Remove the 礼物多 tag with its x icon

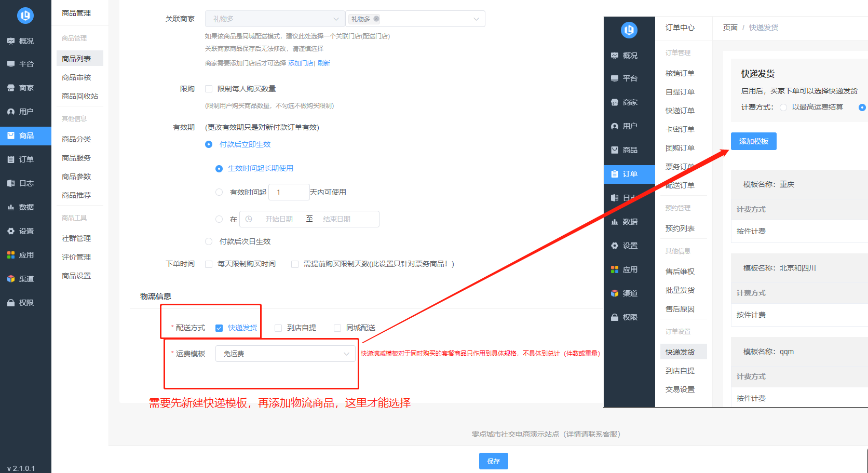[x=376, y=19]
